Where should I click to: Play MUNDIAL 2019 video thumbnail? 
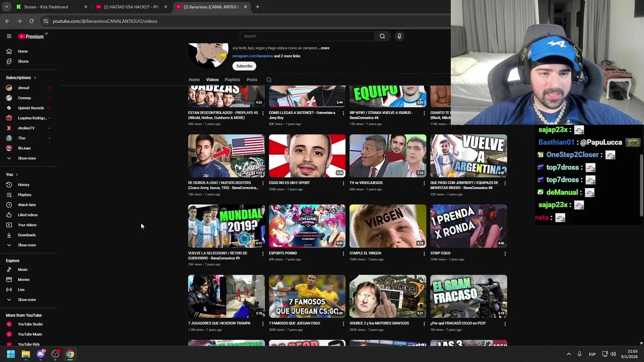click(x=226, y=226)
